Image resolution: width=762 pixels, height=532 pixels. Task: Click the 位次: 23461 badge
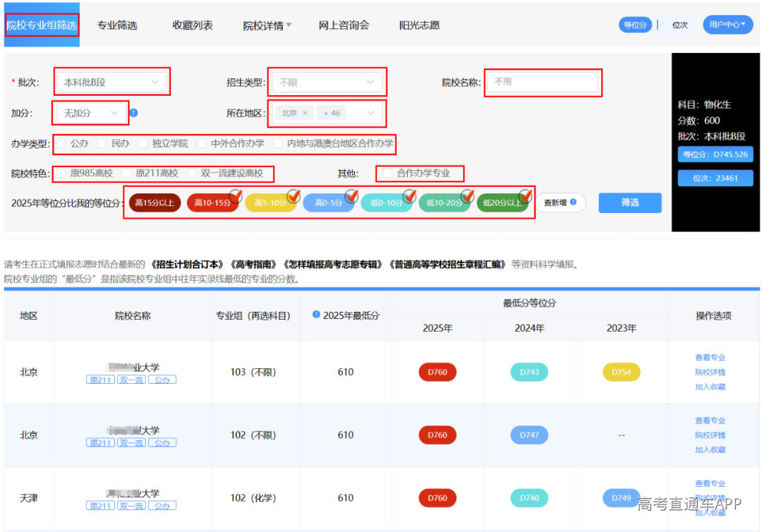(715, 178)
